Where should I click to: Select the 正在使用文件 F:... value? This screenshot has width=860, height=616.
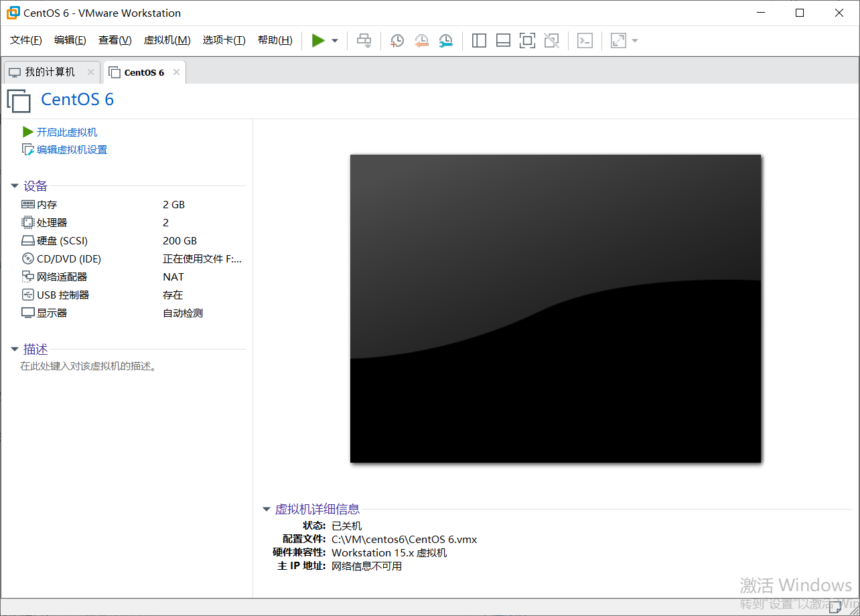pyautogui.click(x=202, y=259)
